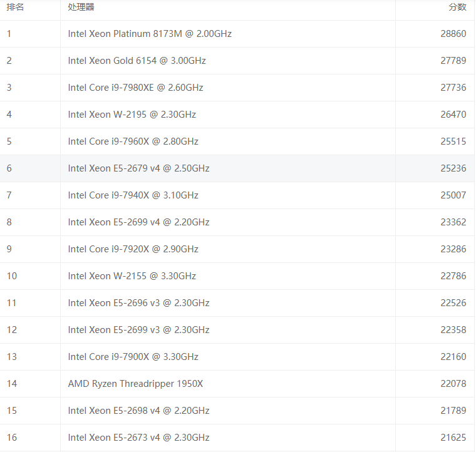Click the Intel Xeon E5-2698 v4 name

pos(138,411)
